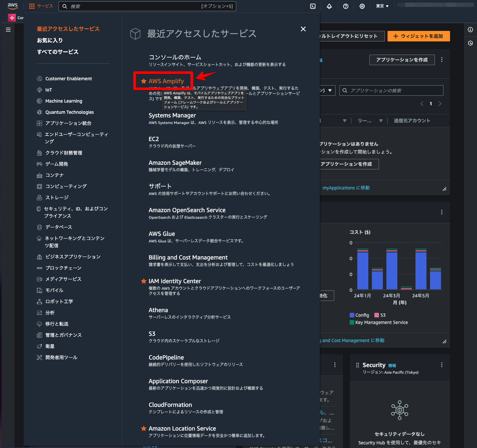Open the settings gear icon
This screenshot has width=477, height=448.
coord(362,6)
